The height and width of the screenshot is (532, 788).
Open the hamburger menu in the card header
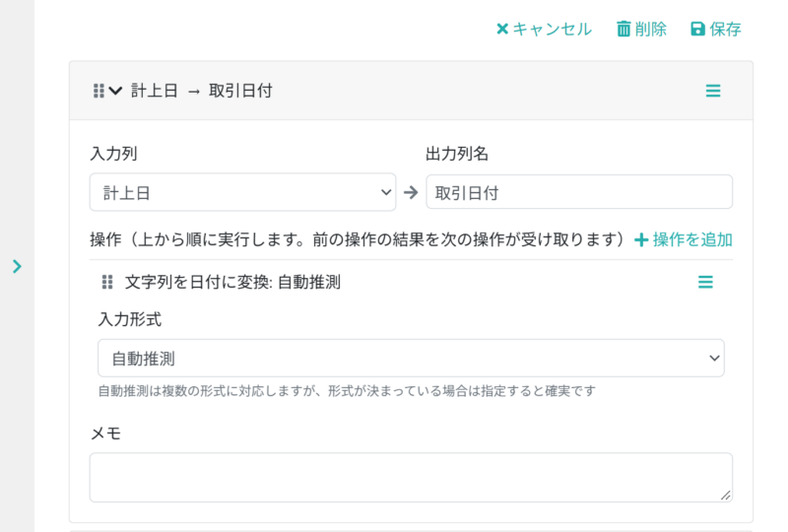click(712, 91)
